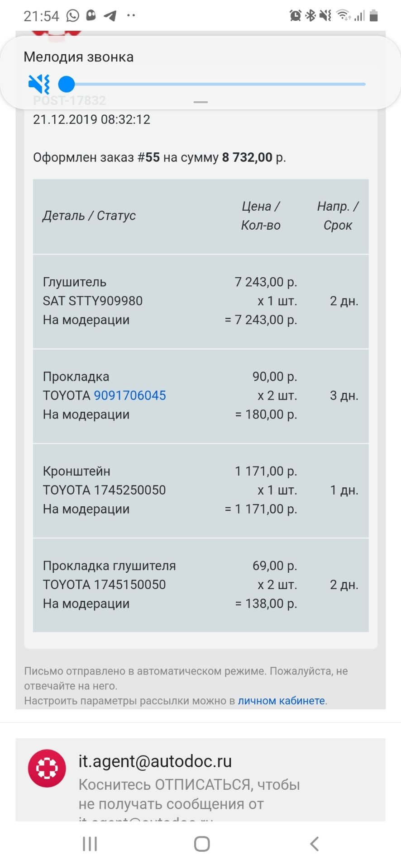
Task: Tap the Bluetooth status icon
Action: point(310,16)
